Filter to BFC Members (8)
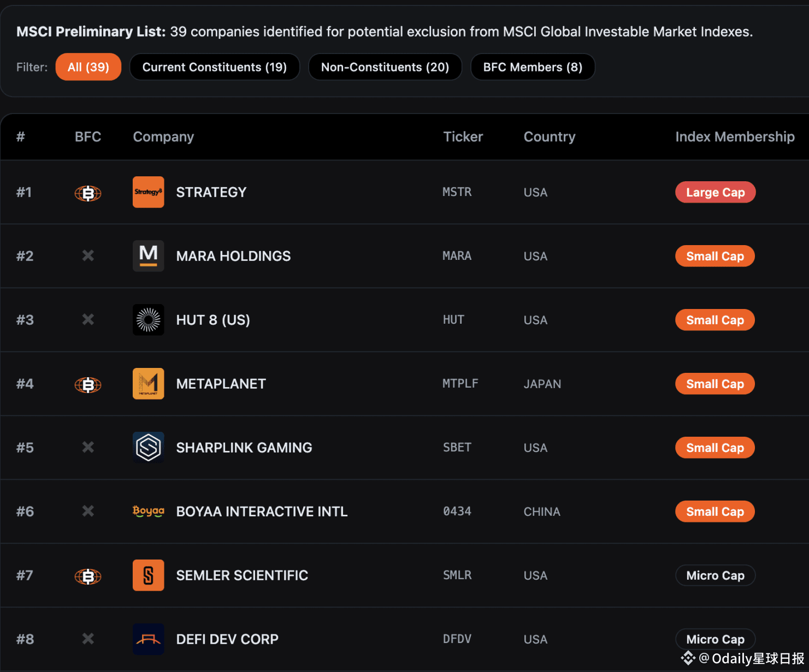 coord(533,67)
